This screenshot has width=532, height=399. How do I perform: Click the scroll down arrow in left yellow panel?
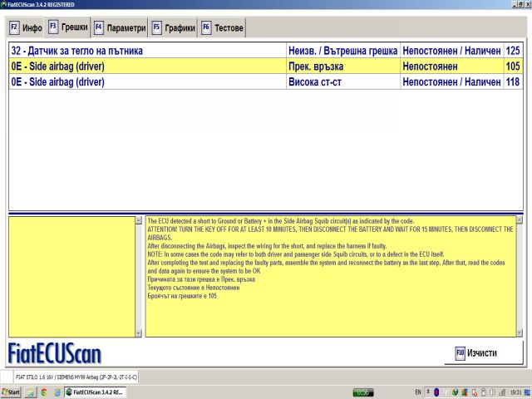point(139,332)
